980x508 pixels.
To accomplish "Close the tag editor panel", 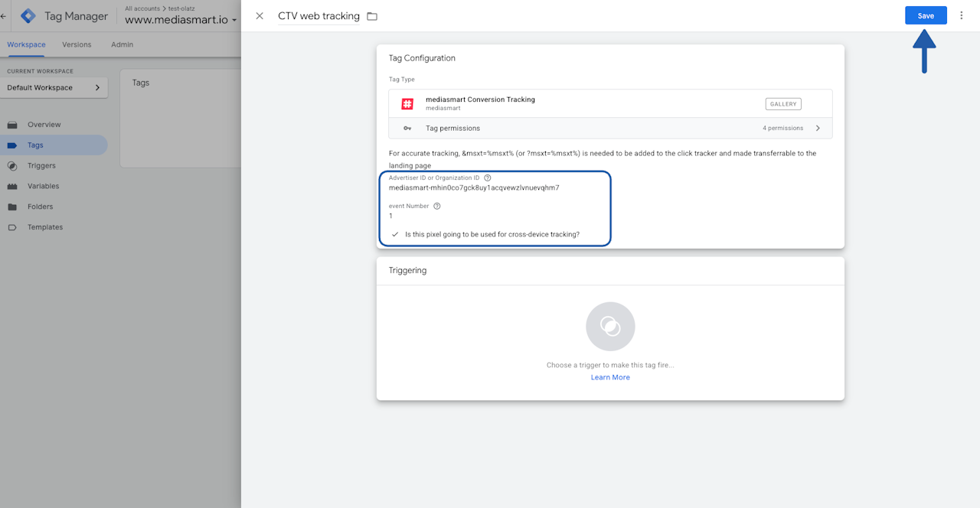I will [260, 16].
